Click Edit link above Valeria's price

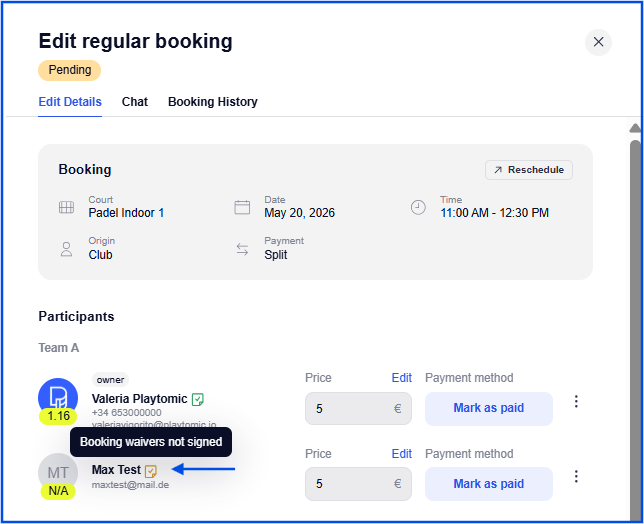[x=401, y=378]
